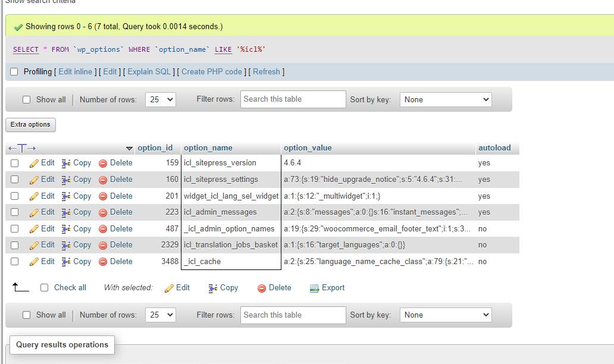
Task: Toggle the Profiling checkbox
Action: [x=14, y=71]
